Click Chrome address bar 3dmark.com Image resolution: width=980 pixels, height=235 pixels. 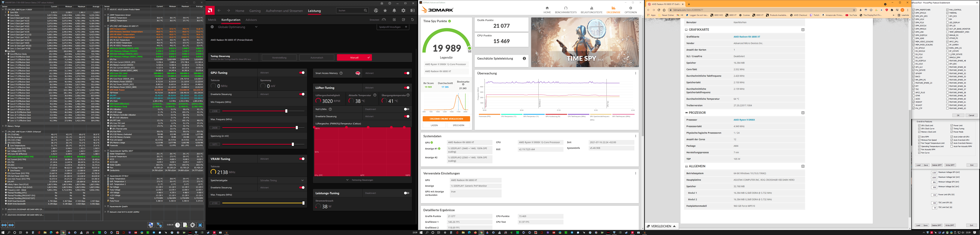763,10
